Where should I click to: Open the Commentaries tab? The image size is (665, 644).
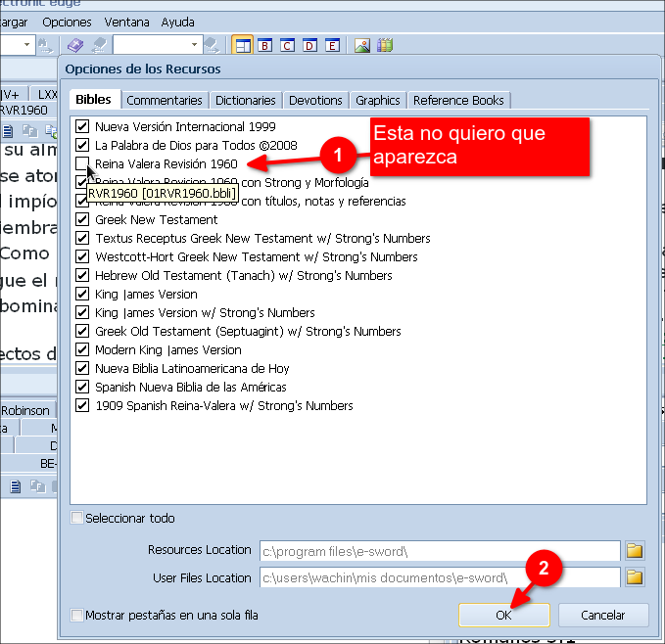click(165, 101)
